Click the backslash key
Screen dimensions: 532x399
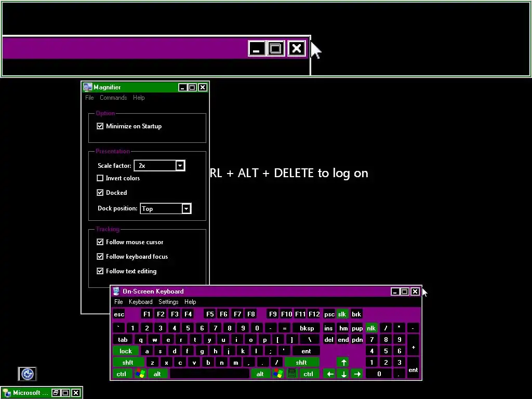tap(310, 340)
